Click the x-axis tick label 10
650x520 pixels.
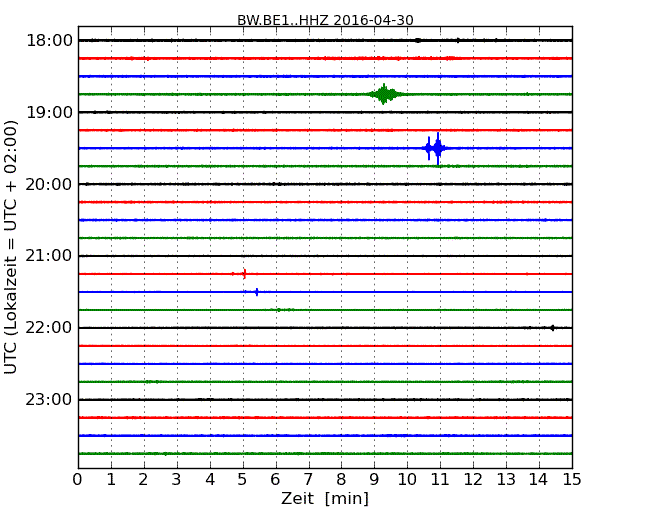pyautogui.click(x=407, y=480)
